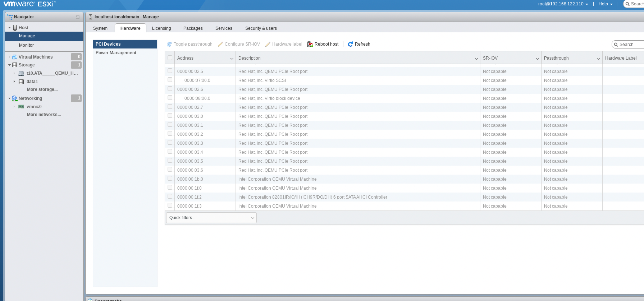Open the Quick filters dropdown
644x301 pixels.
pyautogui.click(x=211, y=217)
